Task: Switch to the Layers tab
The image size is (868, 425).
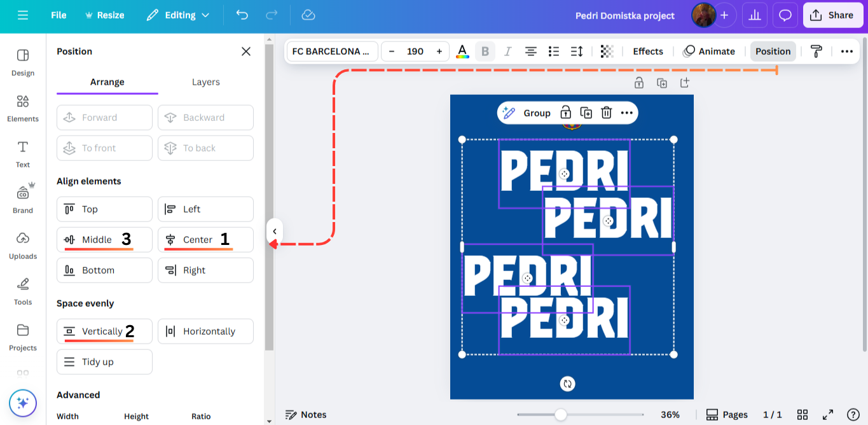Action: [206, 82]
